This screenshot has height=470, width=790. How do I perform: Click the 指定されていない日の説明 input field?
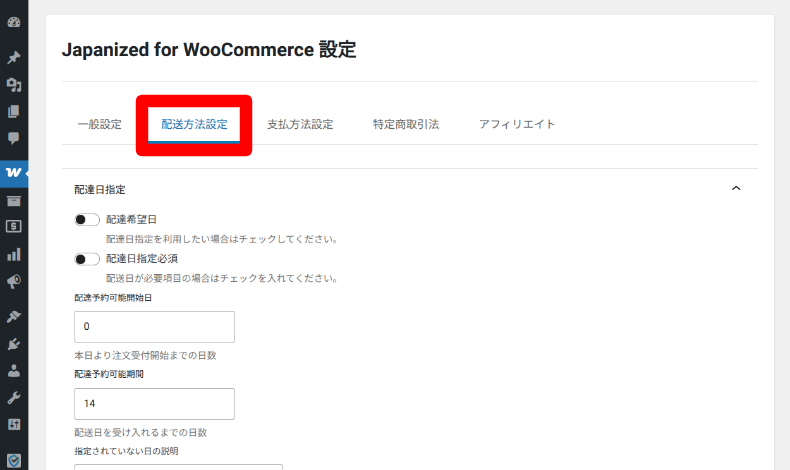tap(178, 467)
